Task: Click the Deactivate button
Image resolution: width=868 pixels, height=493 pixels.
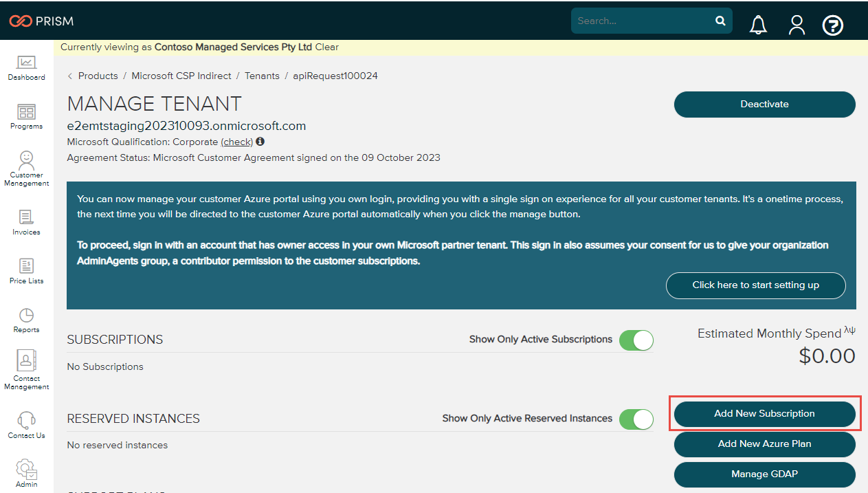Action: pyautogui.click(x=764, y=104)
